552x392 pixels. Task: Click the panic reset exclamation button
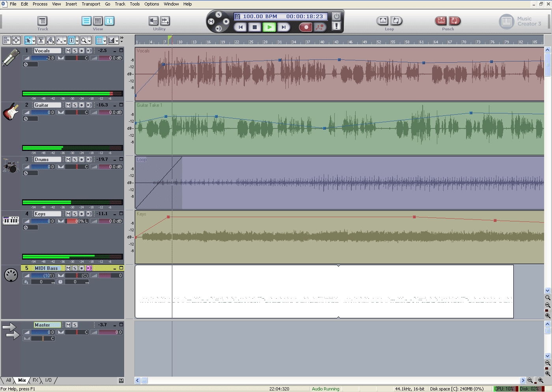(x=336, y=26)
